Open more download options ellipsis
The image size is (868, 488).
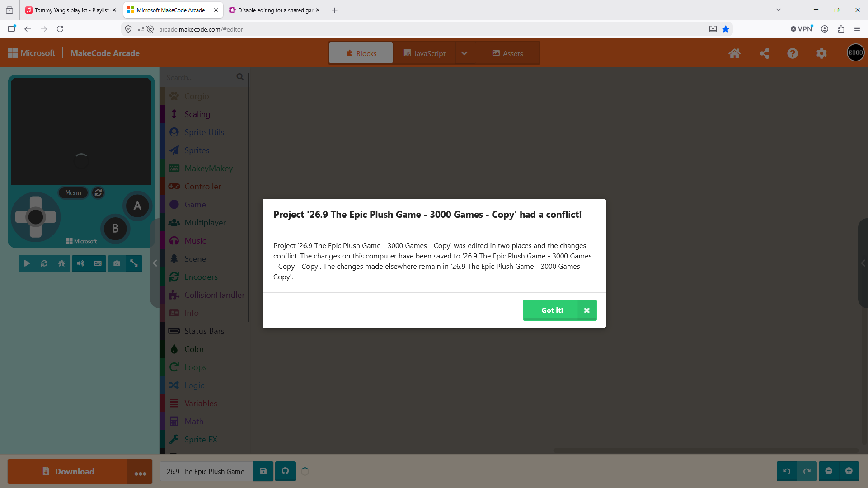[140, 472]
